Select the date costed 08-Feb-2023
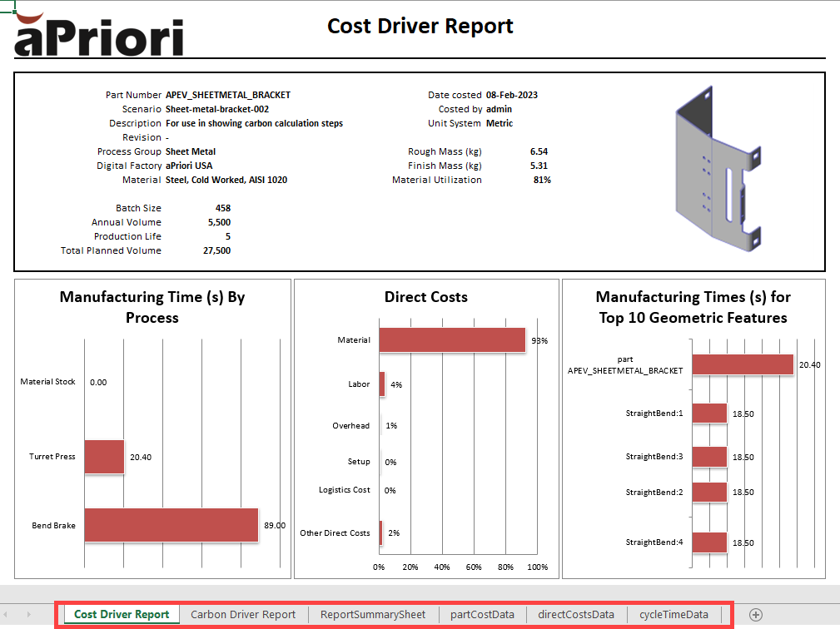The height and width of the screenshot is (629, 840). click(x=512, y=95)
